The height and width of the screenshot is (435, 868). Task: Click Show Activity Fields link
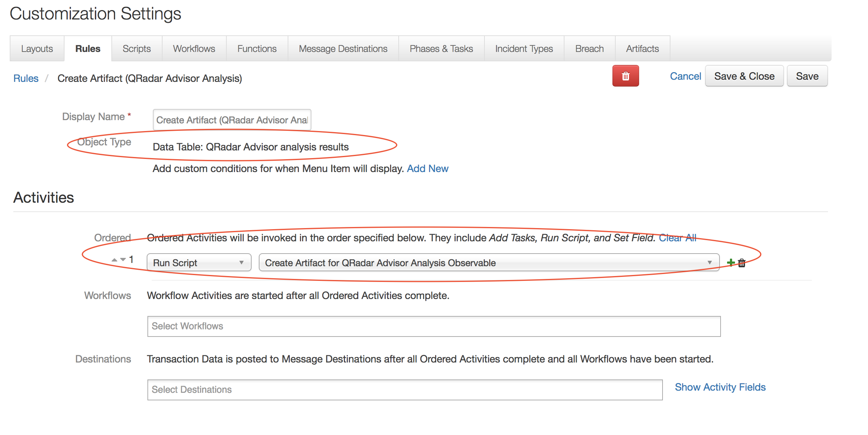pos(720,387)
